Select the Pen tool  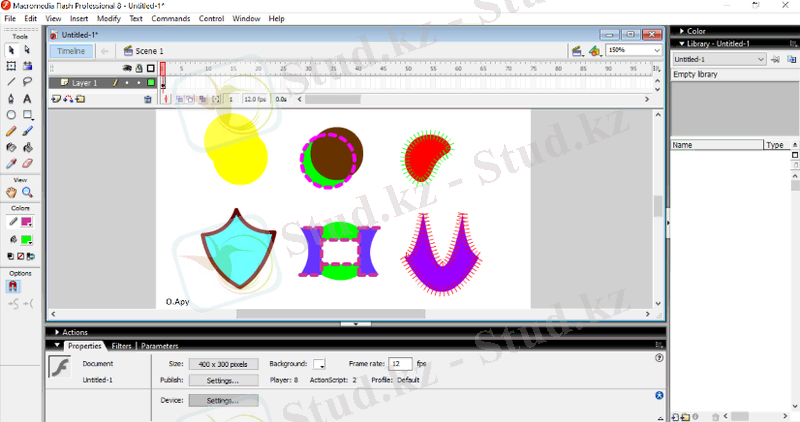[x=11, y=98]
